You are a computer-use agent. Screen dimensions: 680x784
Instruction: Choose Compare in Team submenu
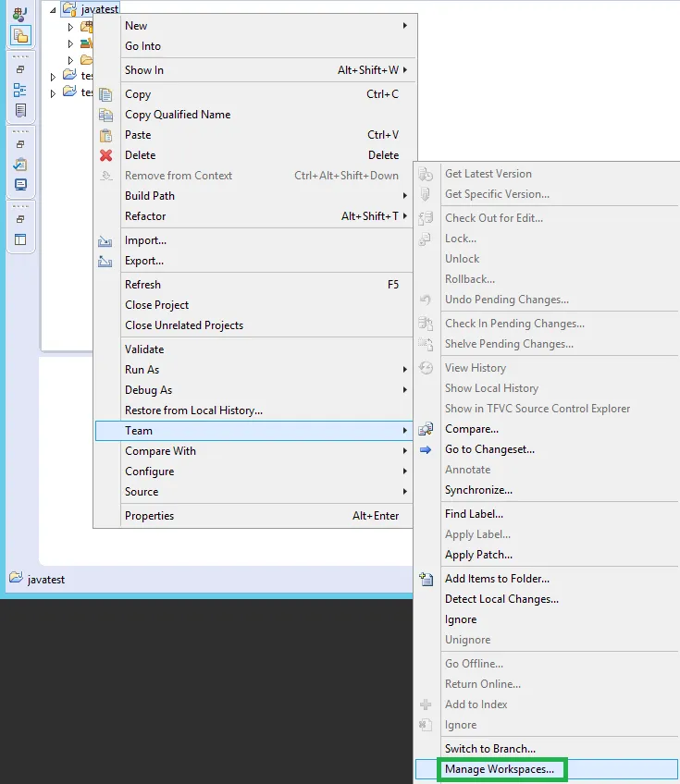(x=547, y=429)
